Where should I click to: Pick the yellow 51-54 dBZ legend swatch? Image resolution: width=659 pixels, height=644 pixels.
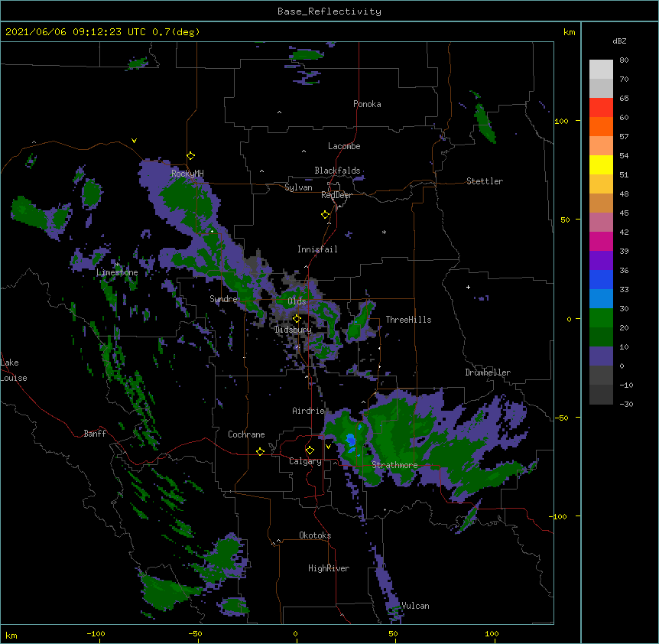point(601,164)
